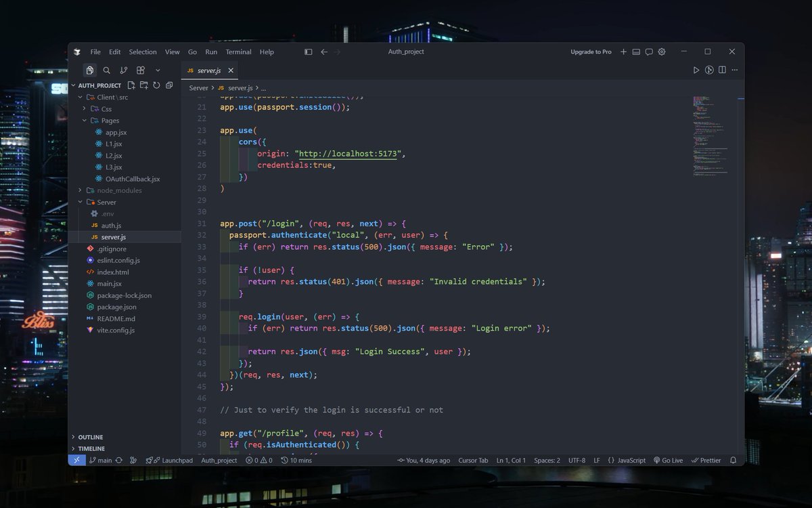The height and width of the screenshot is (508, 812).
Task: Go forward with the right arrow
Action: [338, 52]
